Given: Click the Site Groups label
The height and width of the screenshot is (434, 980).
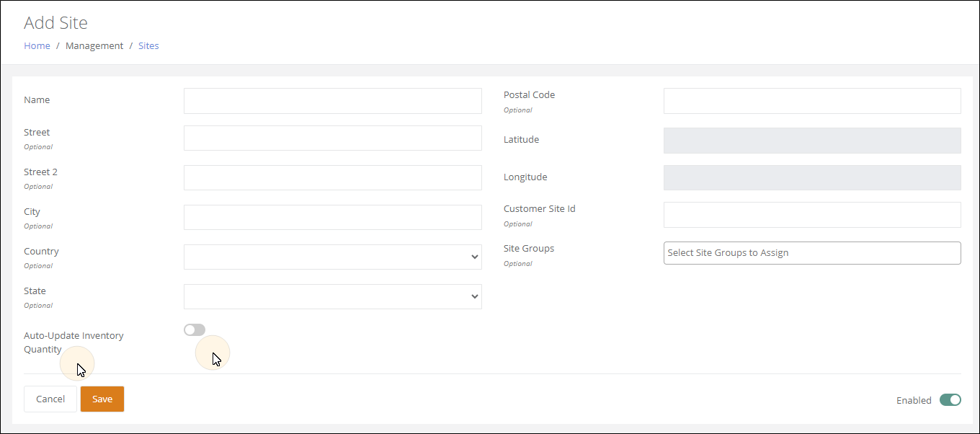Looking at the screenshot, I should pyautogui.click(x=529, y=248).
